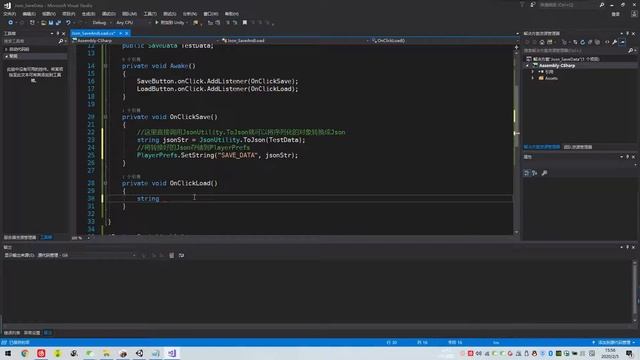Click the Preview Selected Items icon in Solution Explorer
This screenshot has height=360, width=640.
(x=622, y=42)
